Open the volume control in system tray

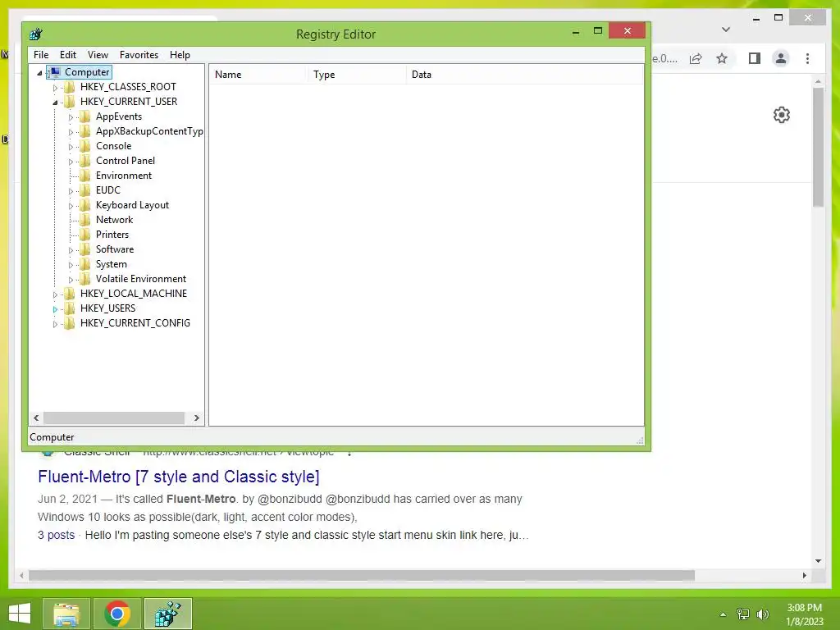coord(762,614)
